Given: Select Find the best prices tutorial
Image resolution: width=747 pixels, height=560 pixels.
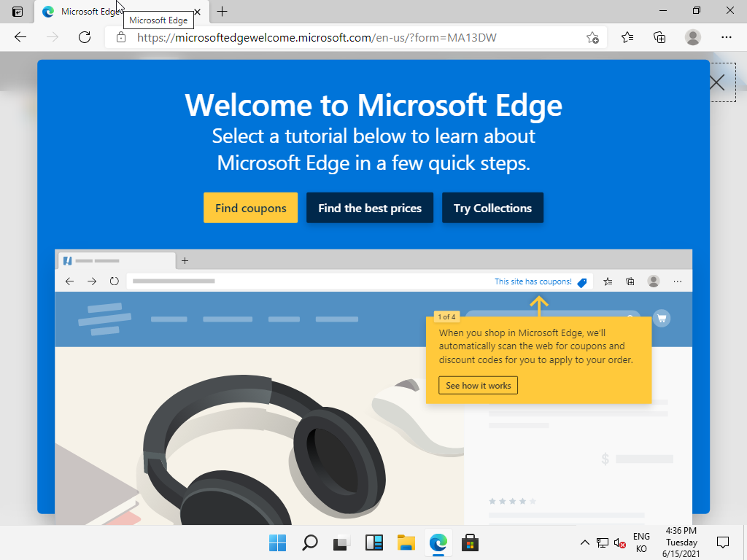Looking at the screenshot, I should click(370, 208).
